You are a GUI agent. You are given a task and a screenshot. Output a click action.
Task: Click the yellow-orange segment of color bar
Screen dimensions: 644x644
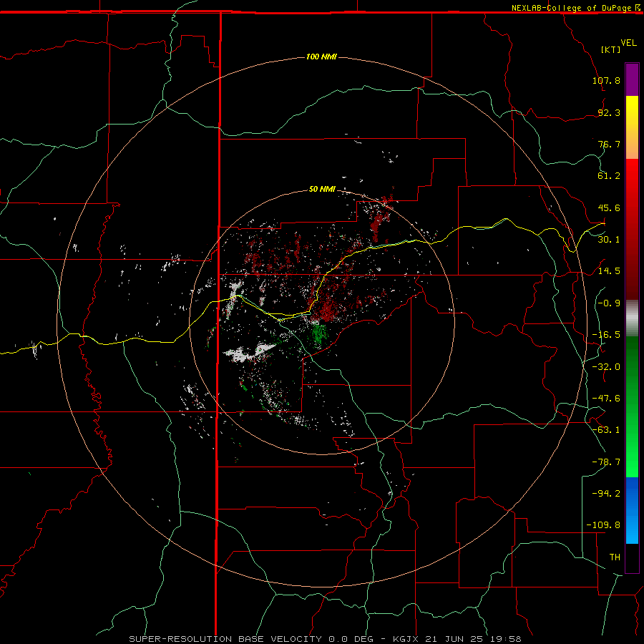pyautogui.click(x=632, y=127)
